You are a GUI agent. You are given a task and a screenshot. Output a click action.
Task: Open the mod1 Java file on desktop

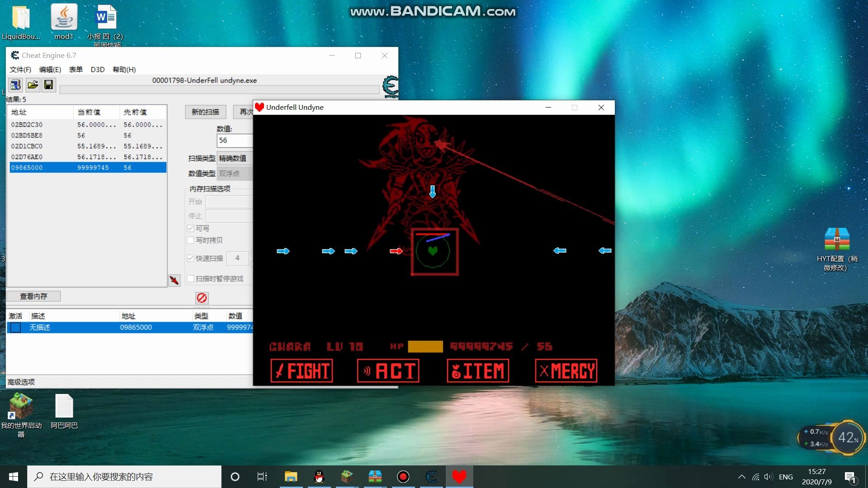pyautogui.click(x=64, y=22)
